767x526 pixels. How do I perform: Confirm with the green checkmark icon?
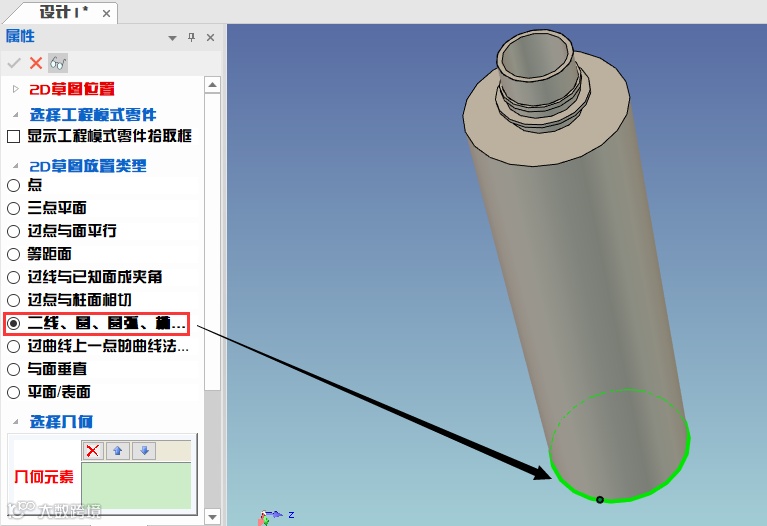pyautogui.click(x=14, y=63)
